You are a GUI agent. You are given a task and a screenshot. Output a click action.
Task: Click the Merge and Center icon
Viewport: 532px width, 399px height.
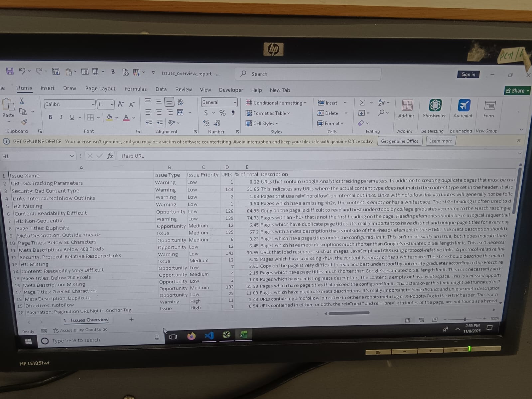(x=180, y=112)
